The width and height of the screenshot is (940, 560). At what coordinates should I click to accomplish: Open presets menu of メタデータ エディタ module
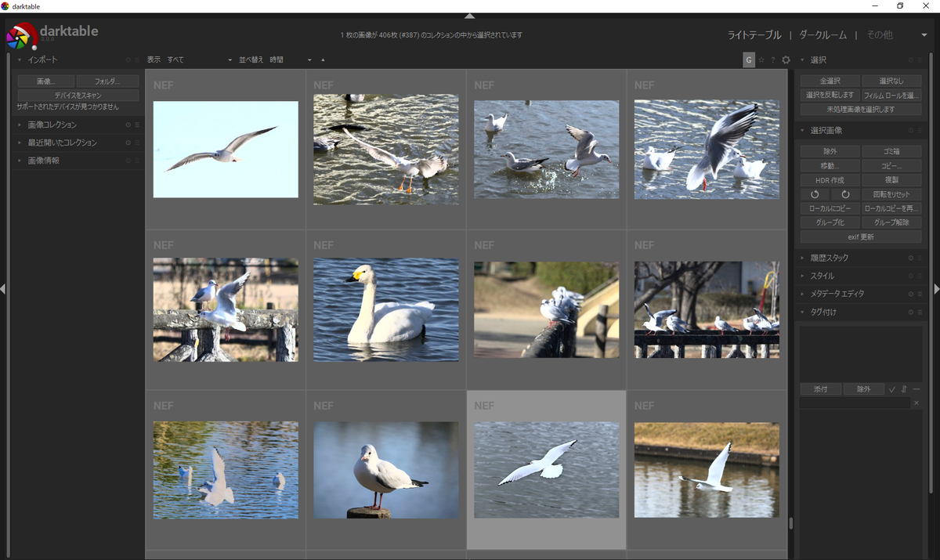tap(920, 294)
